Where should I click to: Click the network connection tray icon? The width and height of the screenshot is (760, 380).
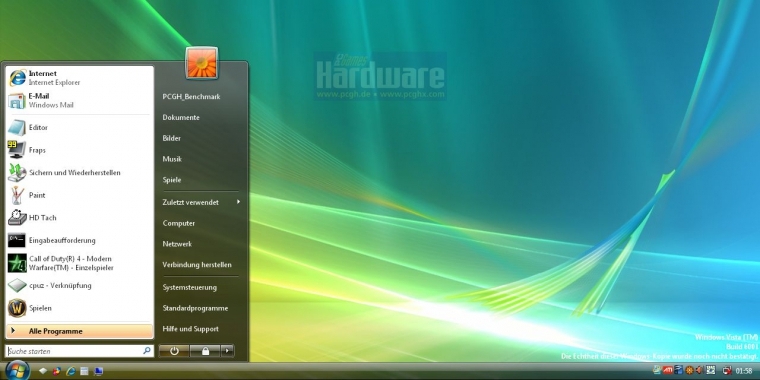727,371
